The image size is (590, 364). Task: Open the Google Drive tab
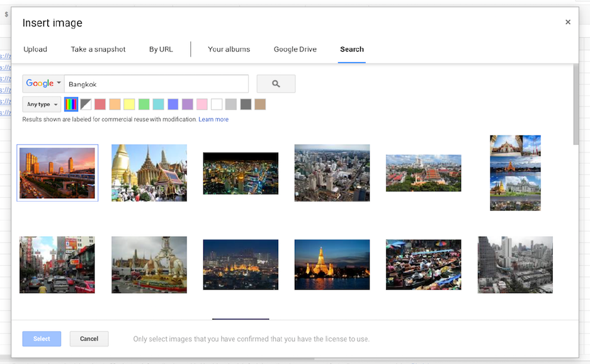coord(295,49)
